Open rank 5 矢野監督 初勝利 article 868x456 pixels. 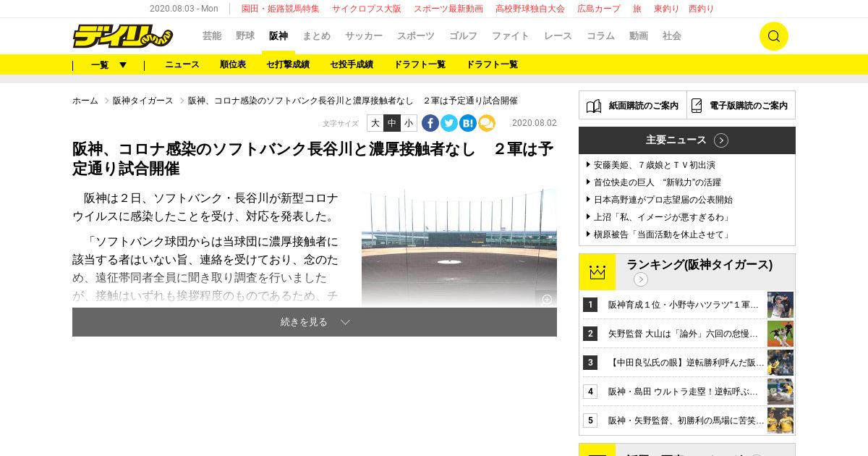[x=686, y=421]
